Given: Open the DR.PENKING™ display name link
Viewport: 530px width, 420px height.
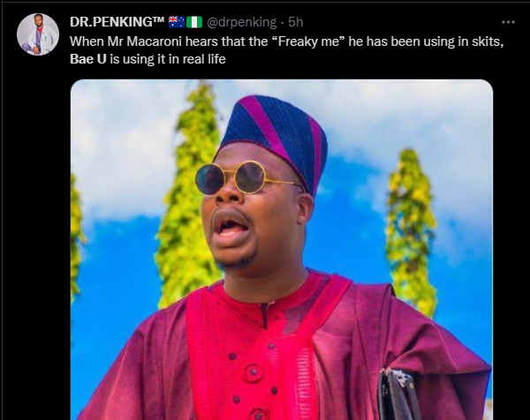Looking at the screenshot, I should point(117,22).
